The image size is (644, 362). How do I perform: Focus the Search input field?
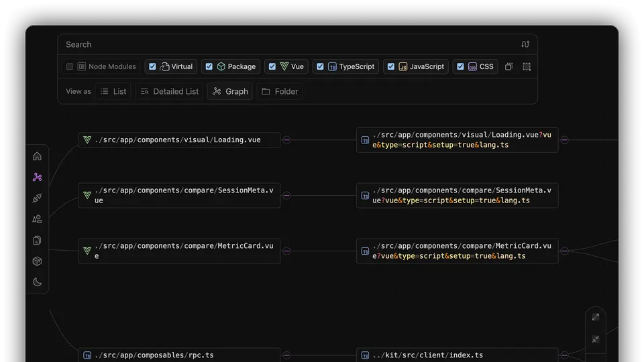pos(290,44)
